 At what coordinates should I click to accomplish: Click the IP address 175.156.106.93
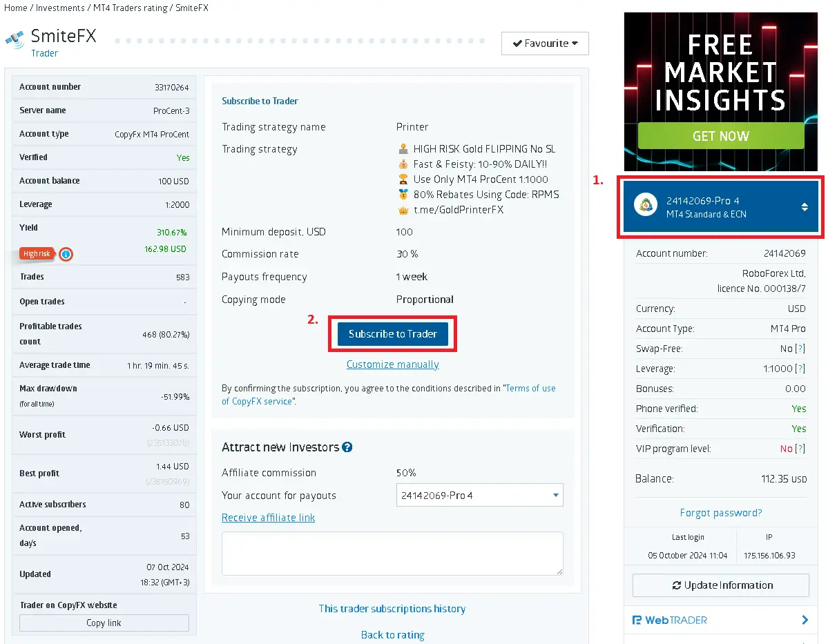(769, 556)
